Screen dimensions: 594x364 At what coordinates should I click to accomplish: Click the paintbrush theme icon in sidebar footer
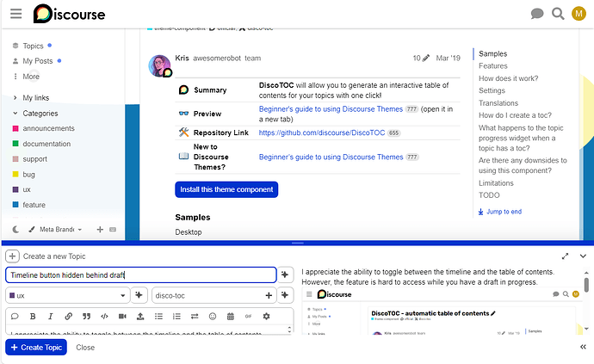pos(32,229)
